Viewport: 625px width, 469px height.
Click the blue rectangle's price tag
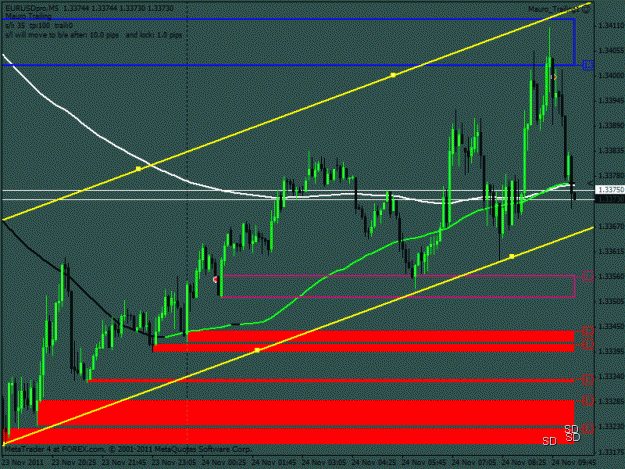tap(588, 65)
